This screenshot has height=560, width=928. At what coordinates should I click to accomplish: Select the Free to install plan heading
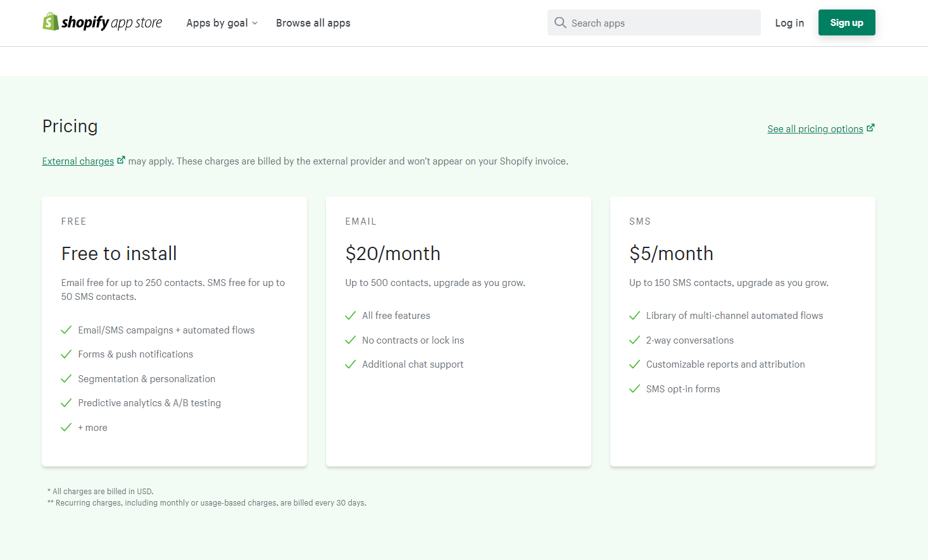[119, 254]
